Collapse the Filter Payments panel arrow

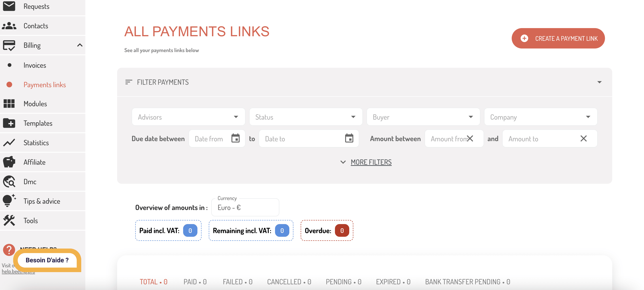click(x=599, y=82)
